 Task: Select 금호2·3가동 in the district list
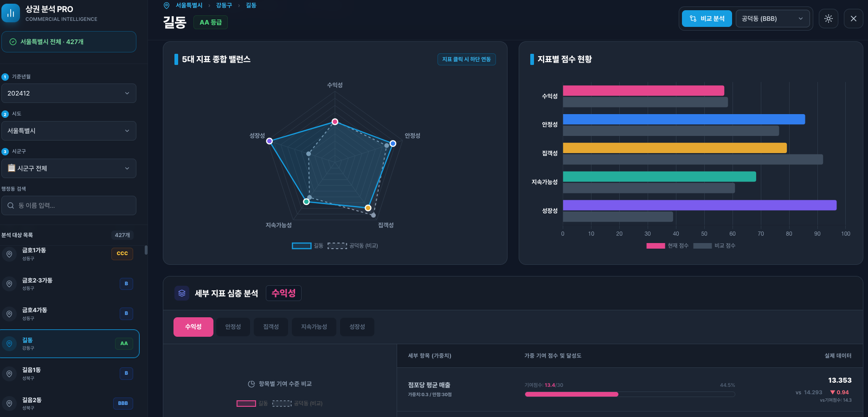[x=70, y=284]
